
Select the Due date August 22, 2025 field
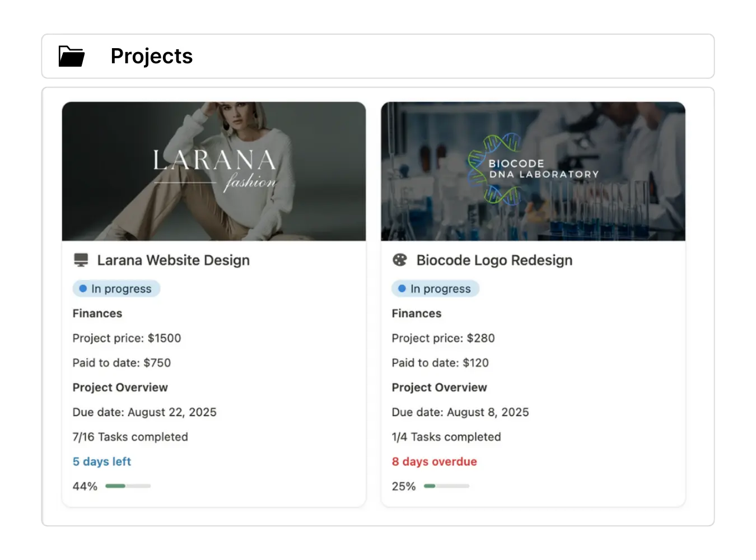[x=144, y=412]
